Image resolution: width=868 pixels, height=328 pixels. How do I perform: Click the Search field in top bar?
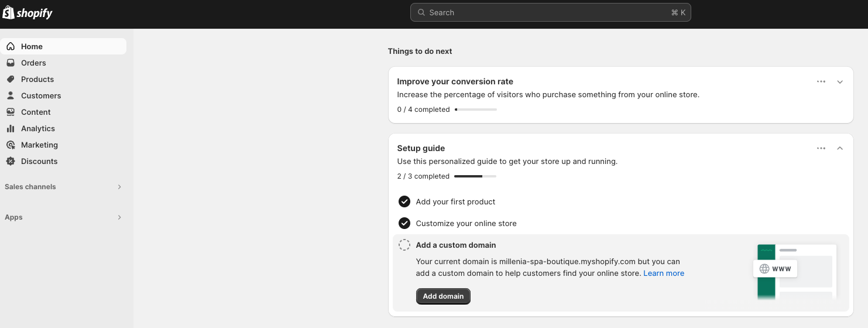[x=550, y=12]
